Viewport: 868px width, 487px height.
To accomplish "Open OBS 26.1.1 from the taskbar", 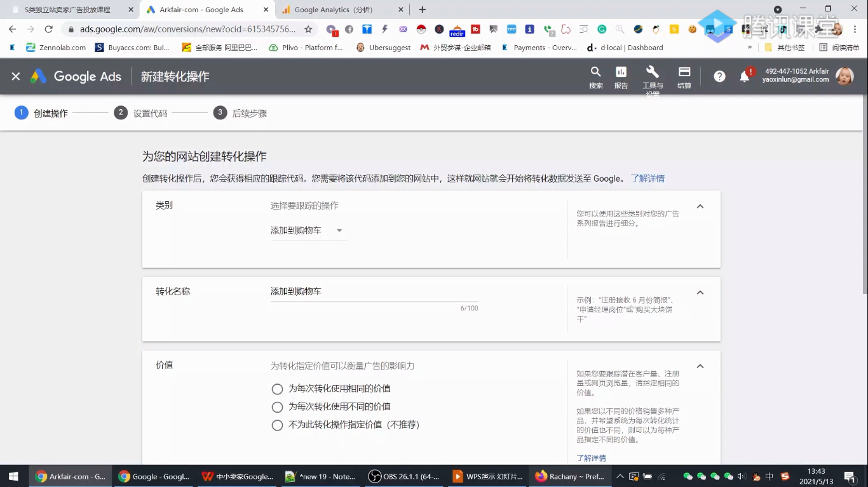I will (x=403, y=476).
